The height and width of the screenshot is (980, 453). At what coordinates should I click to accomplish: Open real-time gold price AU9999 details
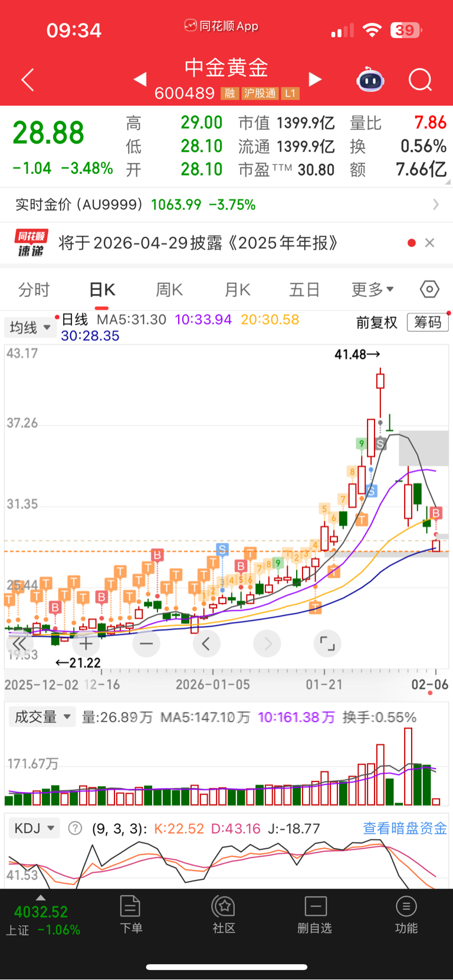[x=226, y=204]
